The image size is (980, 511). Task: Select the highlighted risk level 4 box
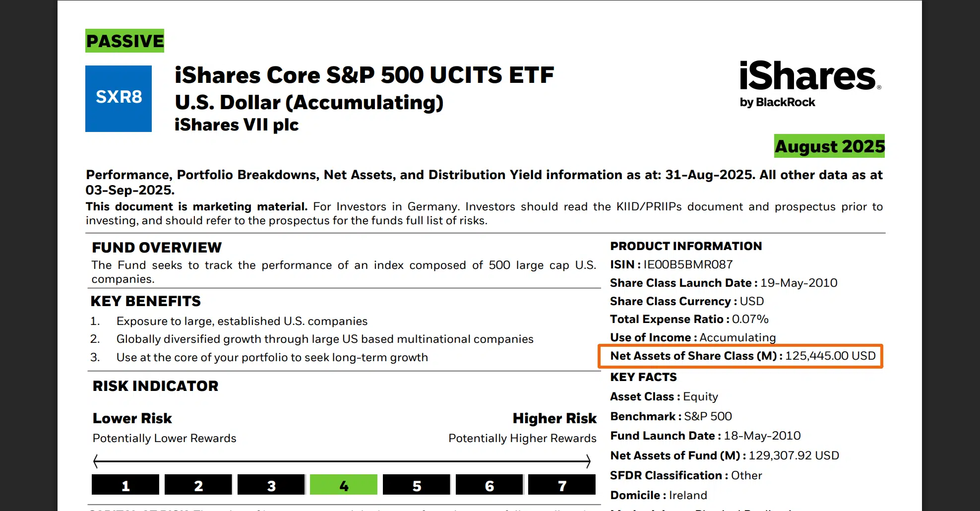[343, 485]
